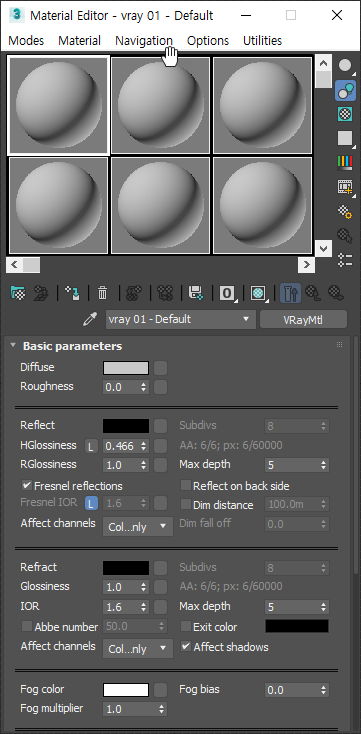361x734 pixels.
Task: Click sample slots scroll down arrow
Action: point(323,248)
